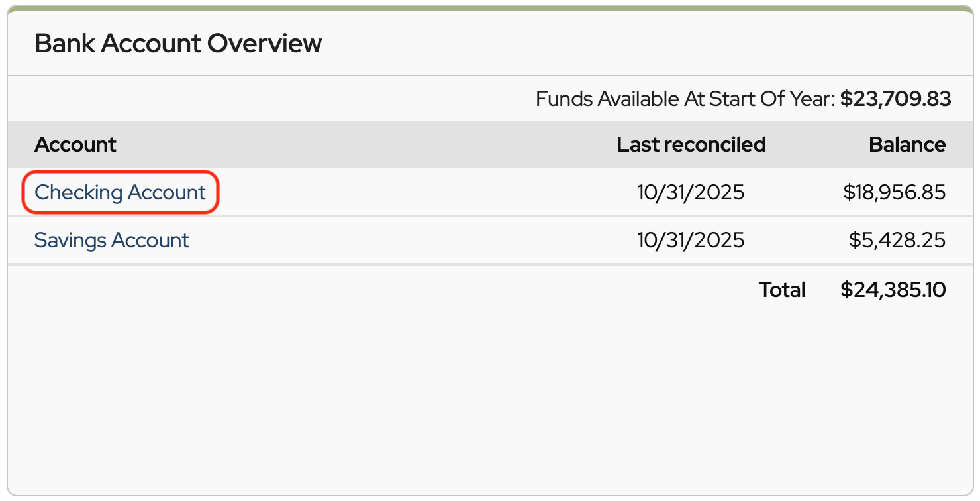
Task: Open the Checking Account link
Action: pyautogui.click(x=120, y=192)
